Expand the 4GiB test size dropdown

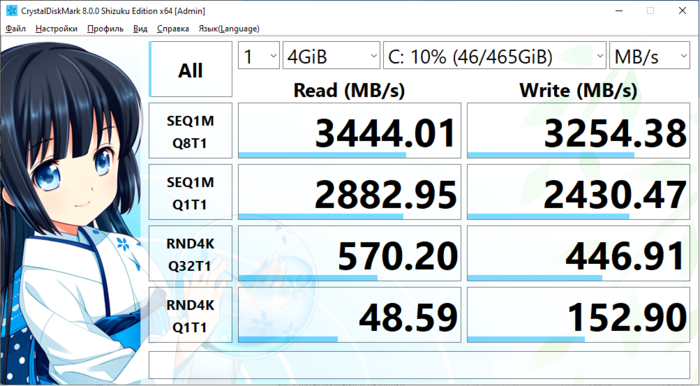pyautogui.click(x=331, y=55)
